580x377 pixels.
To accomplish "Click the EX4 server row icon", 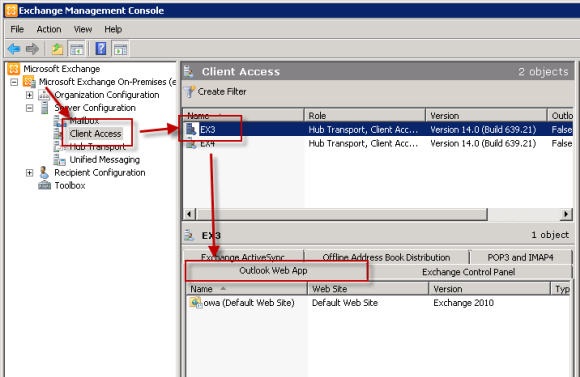I will pyautogui.click(x=191, y=143).
